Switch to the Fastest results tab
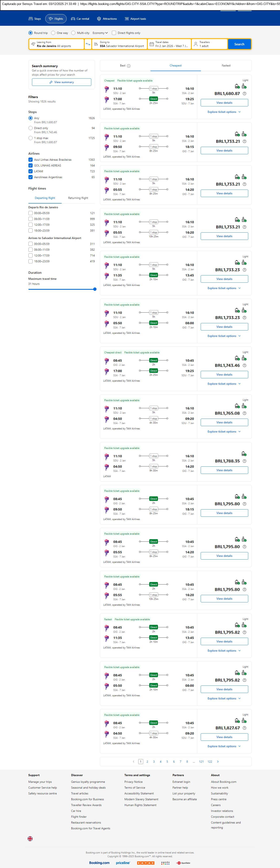This screenshot has width=280, height=868. 226,66
